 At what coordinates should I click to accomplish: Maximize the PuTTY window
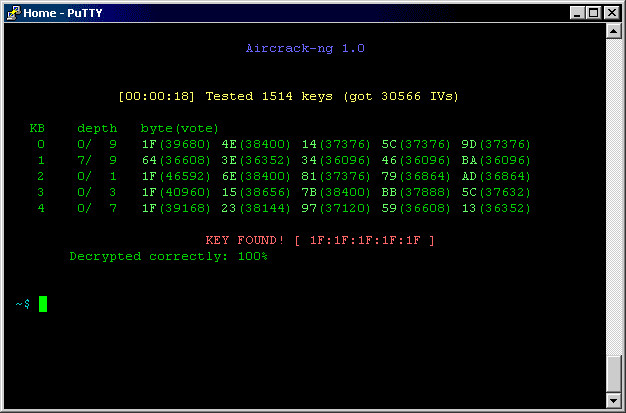595,12
